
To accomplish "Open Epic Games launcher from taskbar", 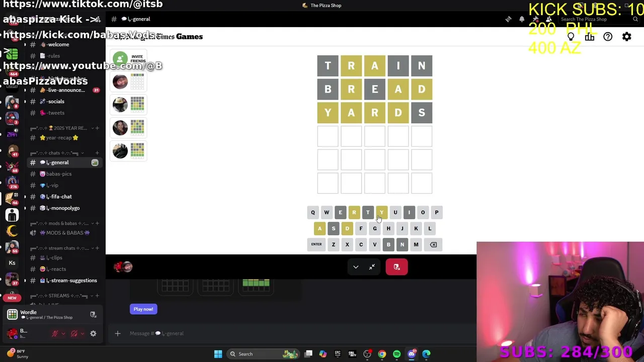I will (x=338, y=354).
